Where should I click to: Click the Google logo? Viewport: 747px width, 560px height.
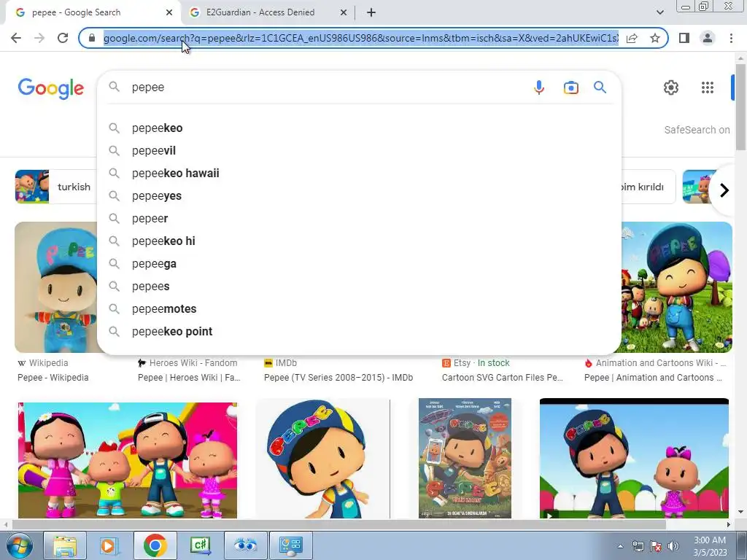[x=51, y=88]
